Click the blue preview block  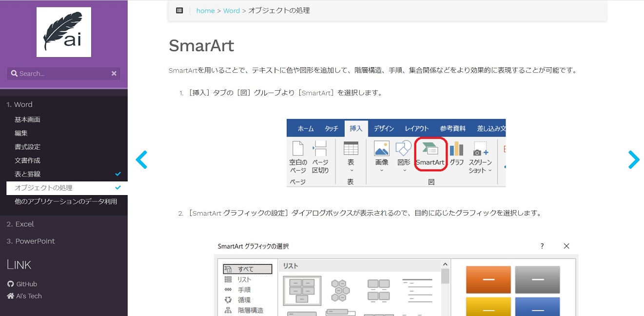[x=538, y=307]
